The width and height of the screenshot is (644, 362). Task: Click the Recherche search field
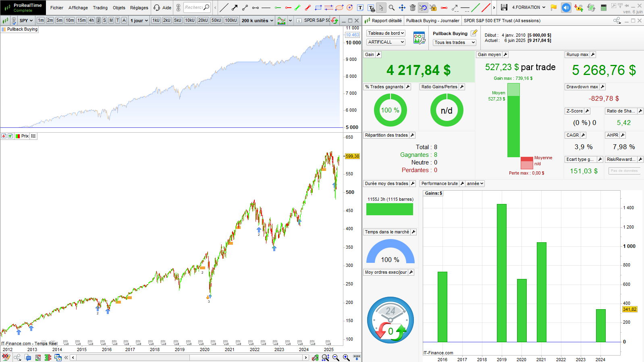[x=197, y=7]
